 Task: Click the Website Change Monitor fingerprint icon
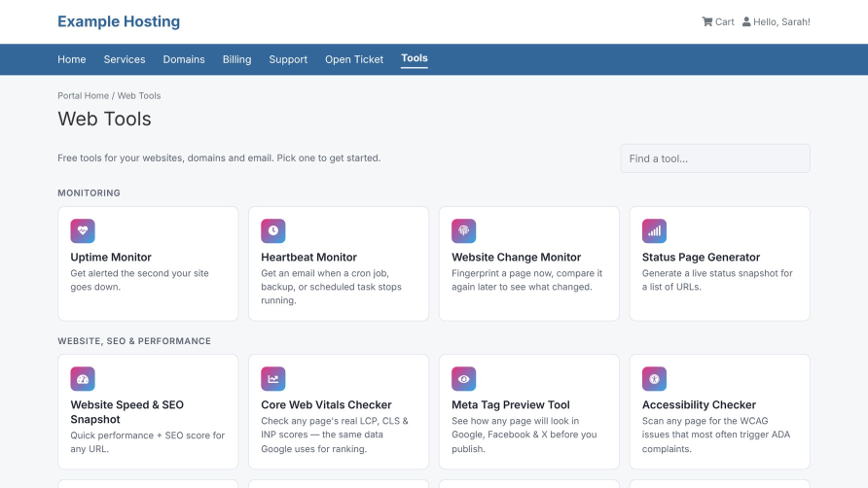pos(463,230)
